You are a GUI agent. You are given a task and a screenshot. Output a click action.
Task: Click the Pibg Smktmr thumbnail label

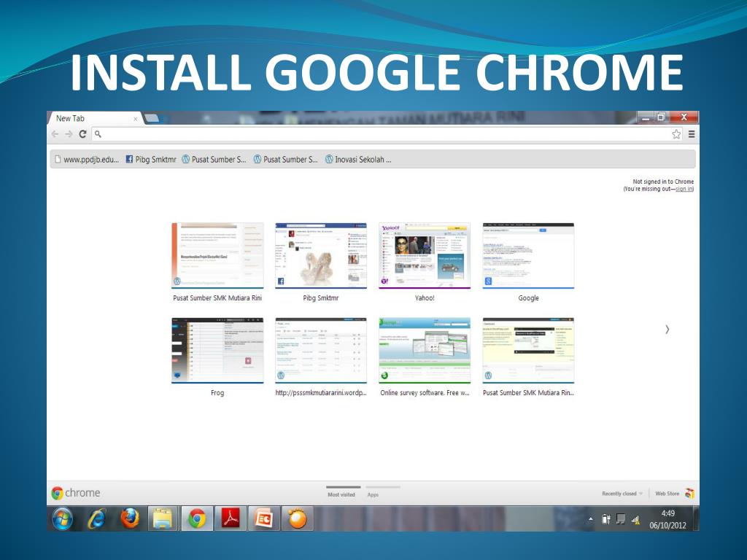tap(321, 298)
